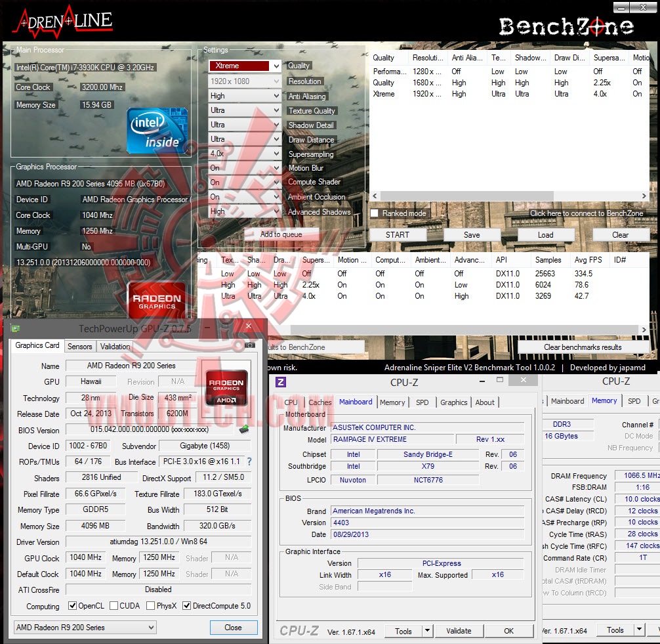Click the GPU-Z Close button
Screen dimensions: 660x644
click(x=233, y=627)
